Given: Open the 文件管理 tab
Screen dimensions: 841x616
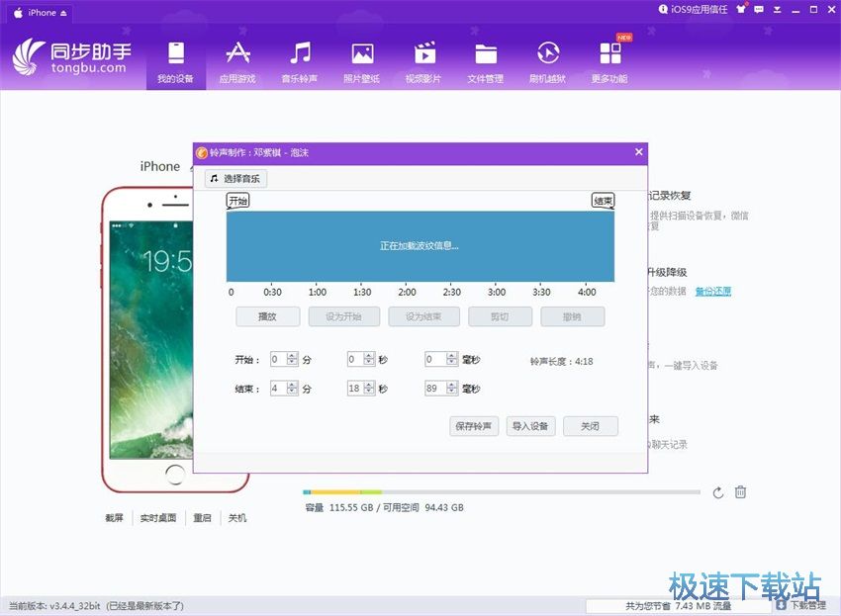Looking at the screenshot, I should (x=486, y=62).
